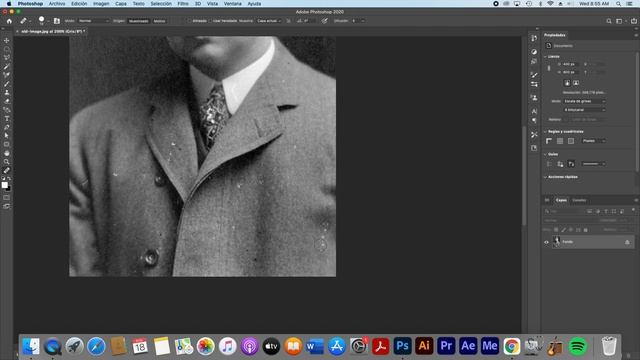Click the default colors mini icon
This screenshot has height=360, width=640.
click(4, 179)
